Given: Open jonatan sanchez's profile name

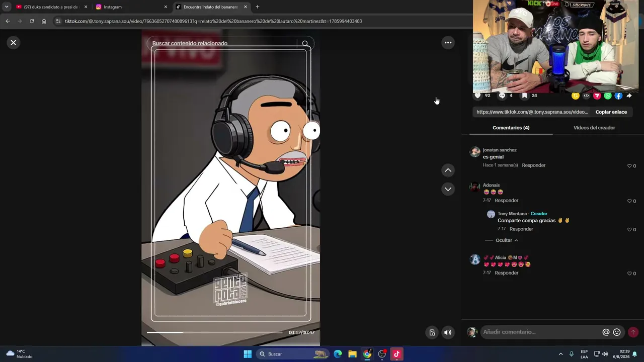Looking at the screenshot, I should tap(500, 150).
